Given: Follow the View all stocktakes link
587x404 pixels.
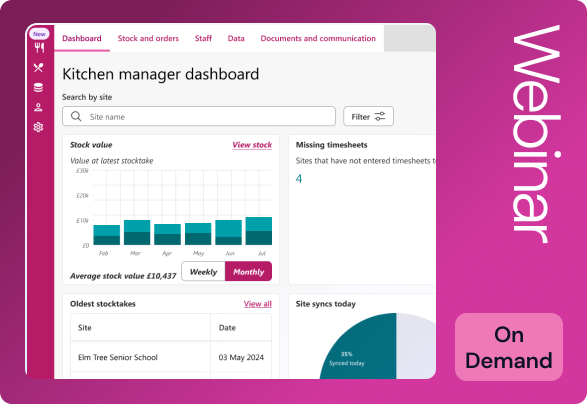Looking at the screenshot, I should 258,304.
